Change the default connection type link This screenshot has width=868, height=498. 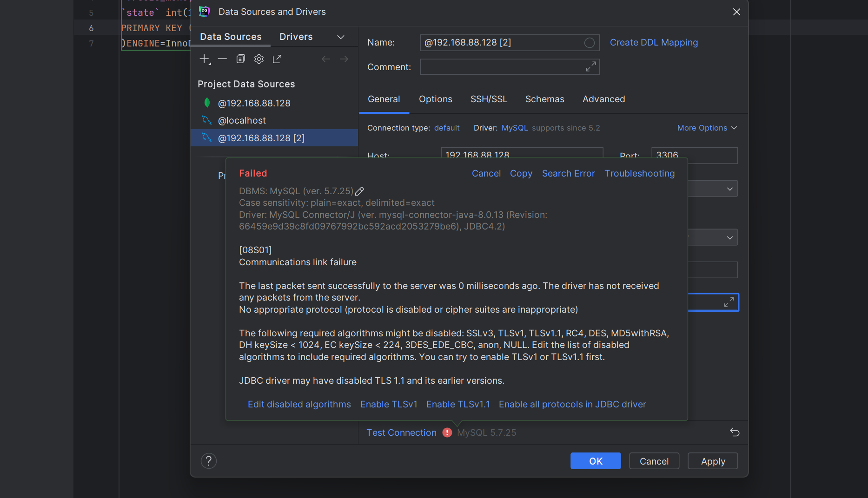[447, 128]
